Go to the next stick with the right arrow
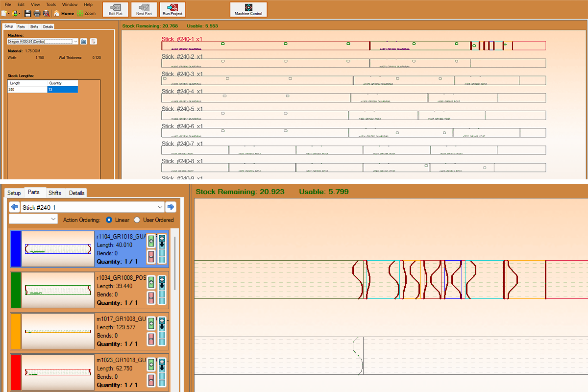The image size is (588, 392). point(171,207)
